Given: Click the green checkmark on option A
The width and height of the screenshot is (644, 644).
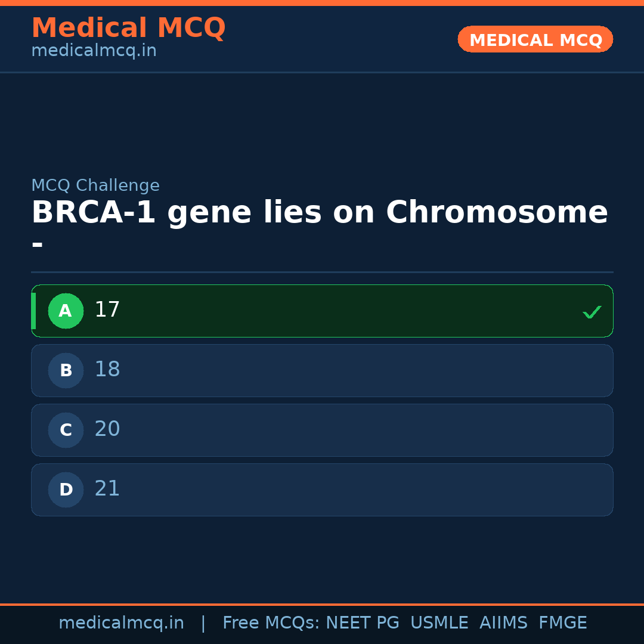Looking at the screenshot, I should click(592, 312).
